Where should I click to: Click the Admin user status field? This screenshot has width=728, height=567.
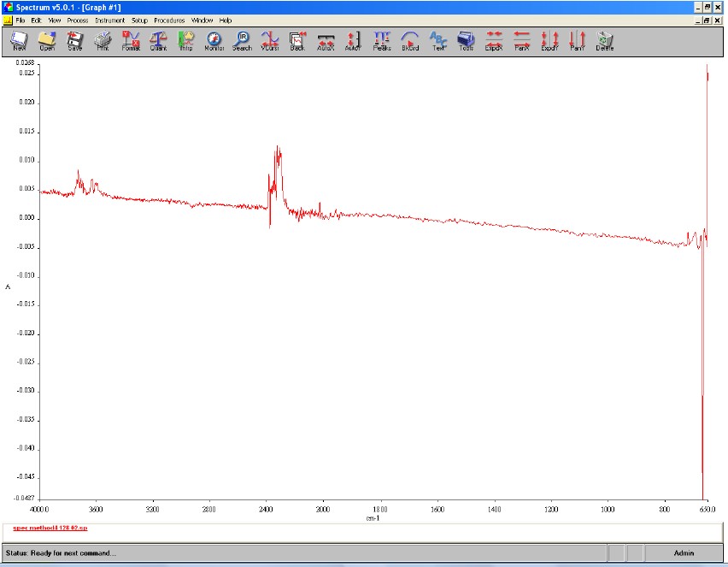click(x=684, y=553)
